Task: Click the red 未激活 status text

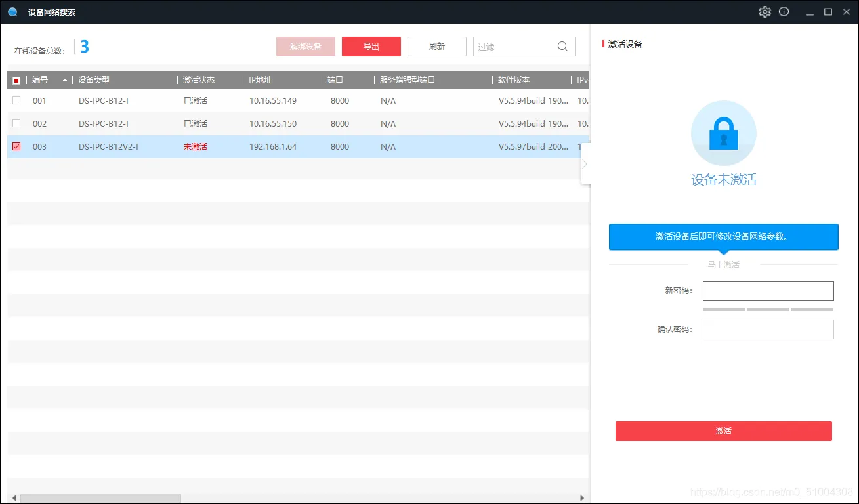Action: click(x=196, y=147)
